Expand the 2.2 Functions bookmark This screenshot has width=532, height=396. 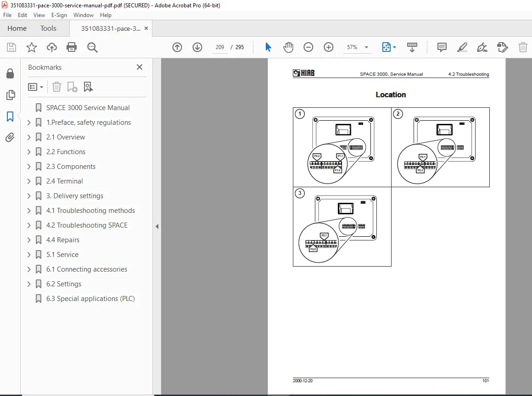tap(29, 152)
